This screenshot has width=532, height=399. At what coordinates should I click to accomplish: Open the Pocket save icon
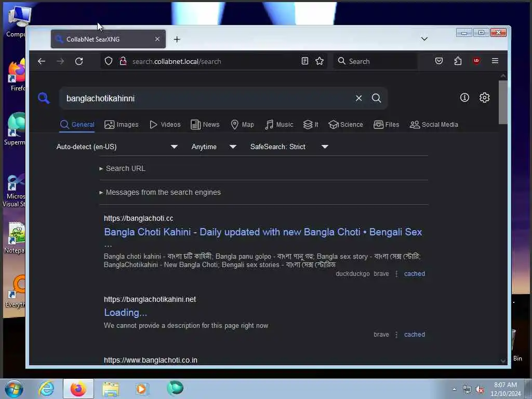[438, 61]
